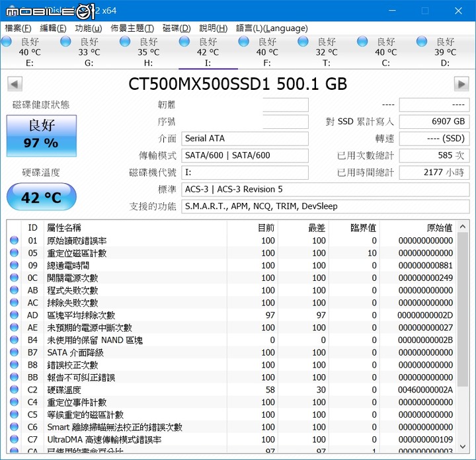Click the SMART list scroll up arrow
The height and width of the screenshot is (460, 476).
(x=463, y=226)
